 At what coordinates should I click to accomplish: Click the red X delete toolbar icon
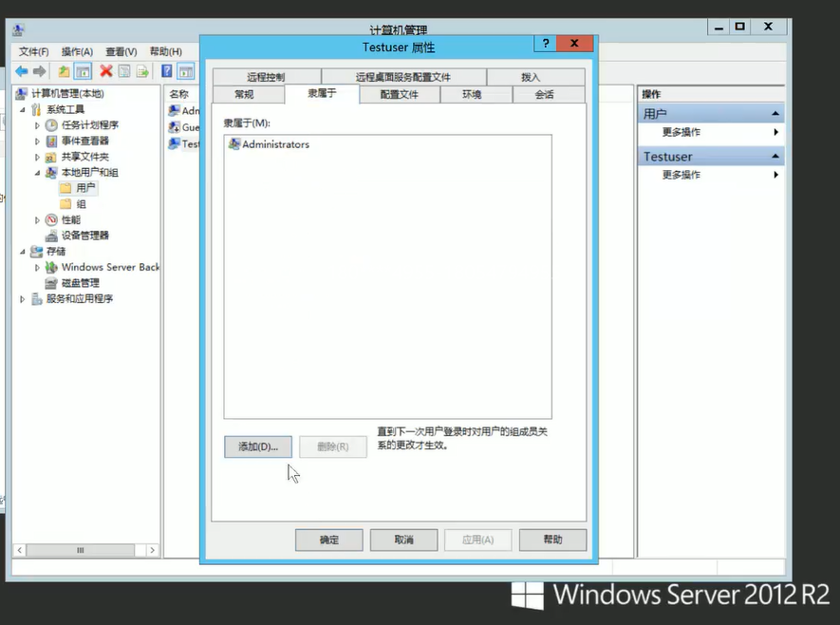(105, 71)
